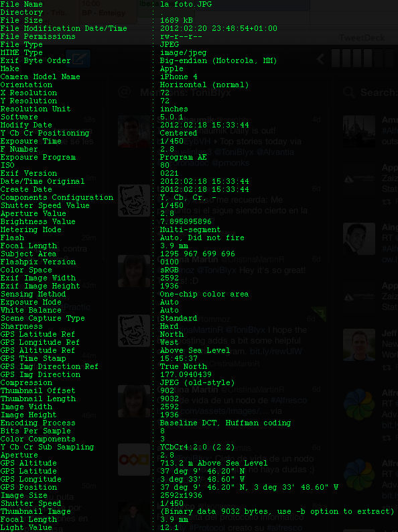
Task: Open the Mentions: ToniBlyx column header
Action: tap(186, 93)
